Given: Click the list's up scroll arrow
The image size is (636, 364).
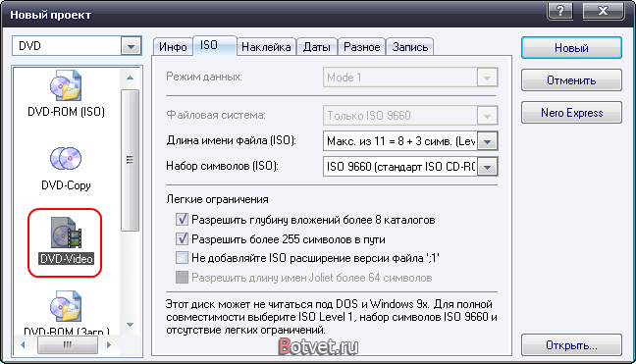Looking at the screenshot, I should [x=130, y=78].
